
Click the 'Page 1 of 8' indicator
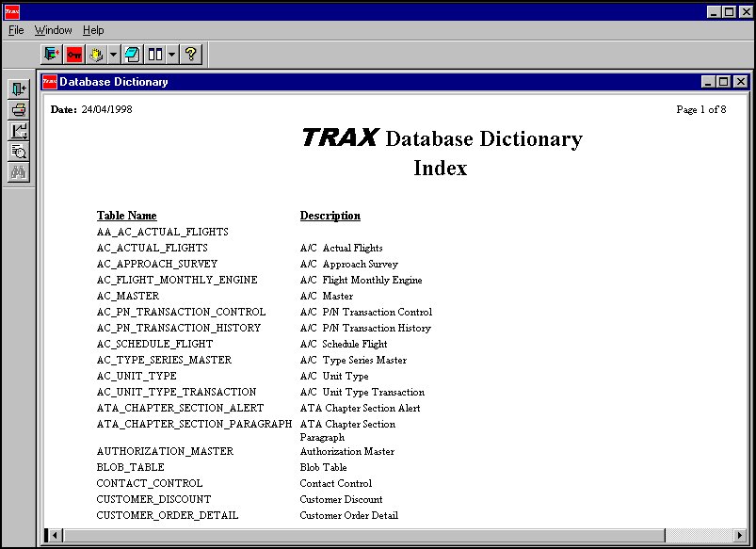(701, 109)
